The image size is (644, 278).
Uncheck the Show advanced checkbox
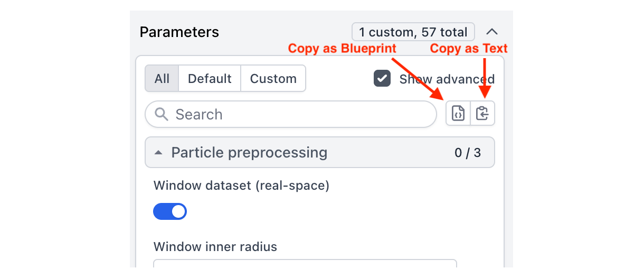click(x=382, y=79)
